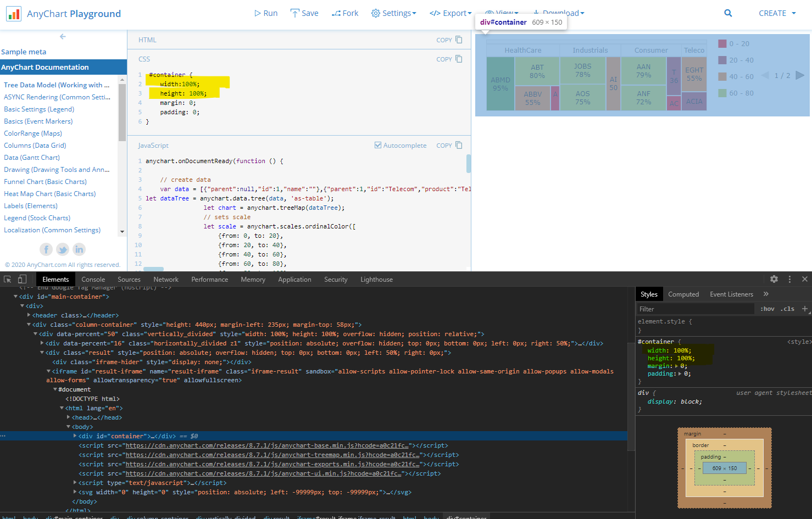Open anychart-treemap.min.js script link
Image resolution: width=812 pixels, height=519 pixels.
272,455
